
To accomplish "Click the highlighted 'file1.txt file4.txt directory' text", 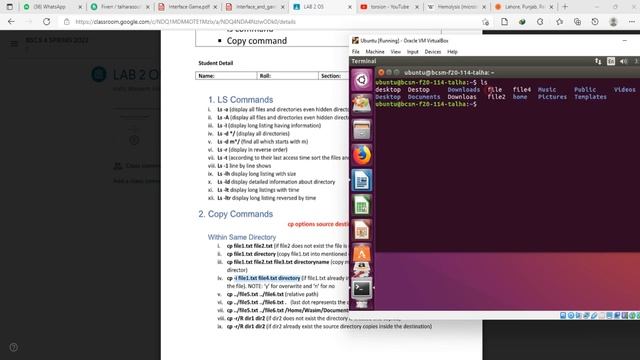I will point(267,278).
